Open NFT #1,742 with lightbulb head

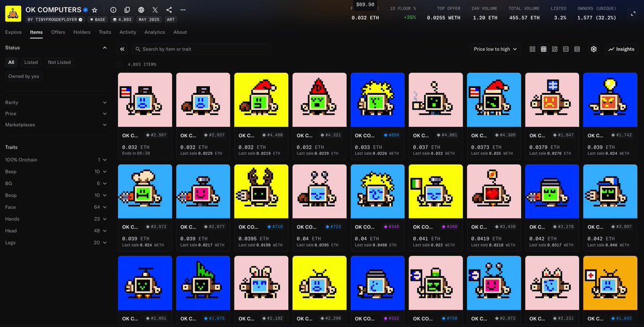pos(610,100)
